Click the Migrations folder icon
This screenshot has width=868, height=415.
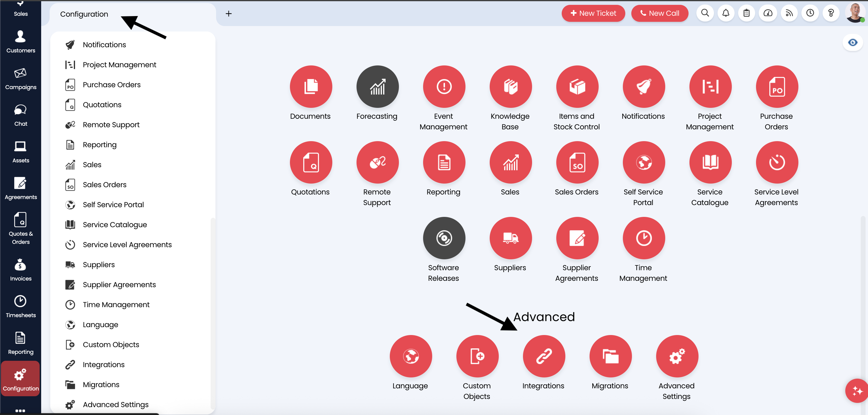tap(610, 356)
